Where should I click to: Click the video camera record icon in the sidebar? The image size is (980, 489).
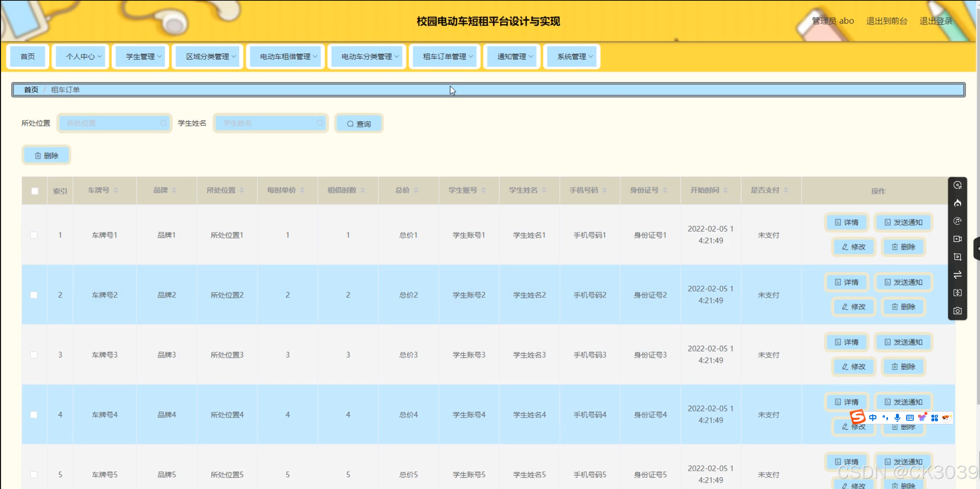(957, 239)
